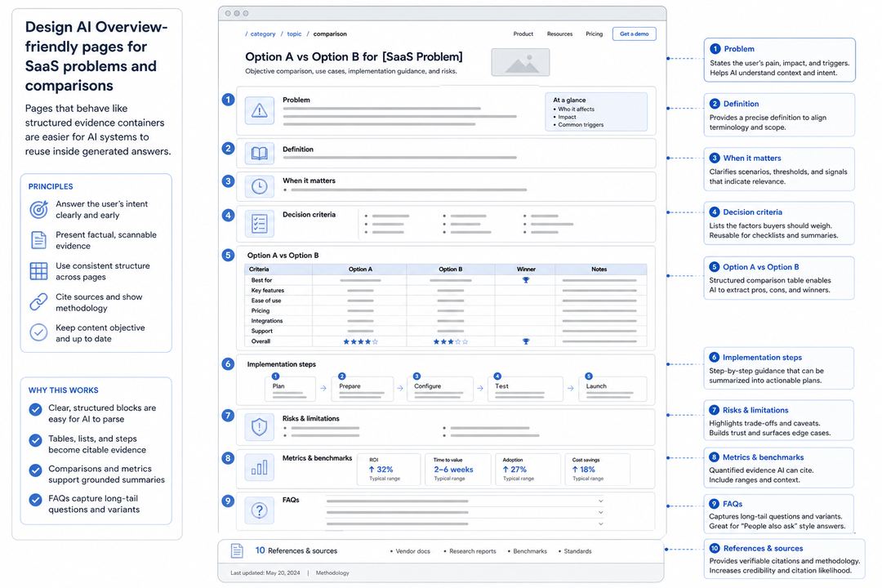Image resolution: width=882 pixels, height=588 pixels.
Task: Click the Standards reference link
Action: [x=577, y=551]
